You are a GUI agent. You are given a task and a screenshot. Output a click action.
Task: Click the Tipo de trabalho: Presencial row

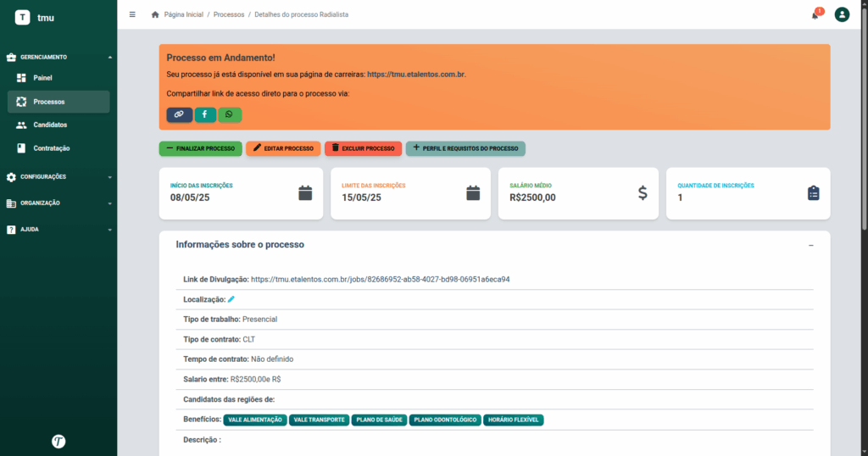pyautogui.click(x=494, y=320)
